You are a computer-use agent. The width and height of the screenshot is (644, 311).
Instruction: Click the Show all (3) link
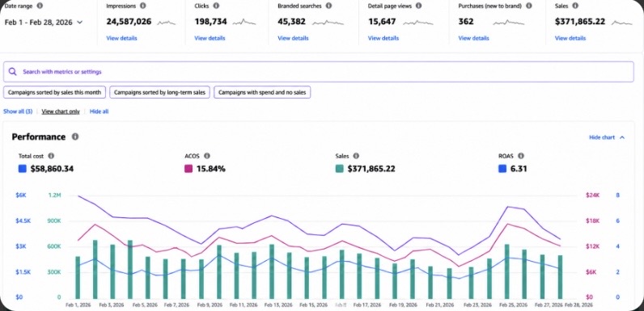tap(18, 111)
